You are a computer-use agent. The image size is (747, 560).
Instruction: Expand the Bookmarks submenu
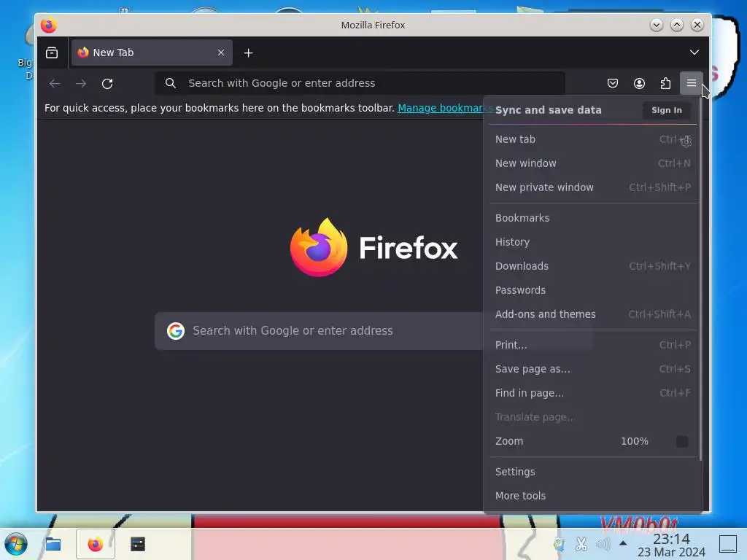coord(592,218)
